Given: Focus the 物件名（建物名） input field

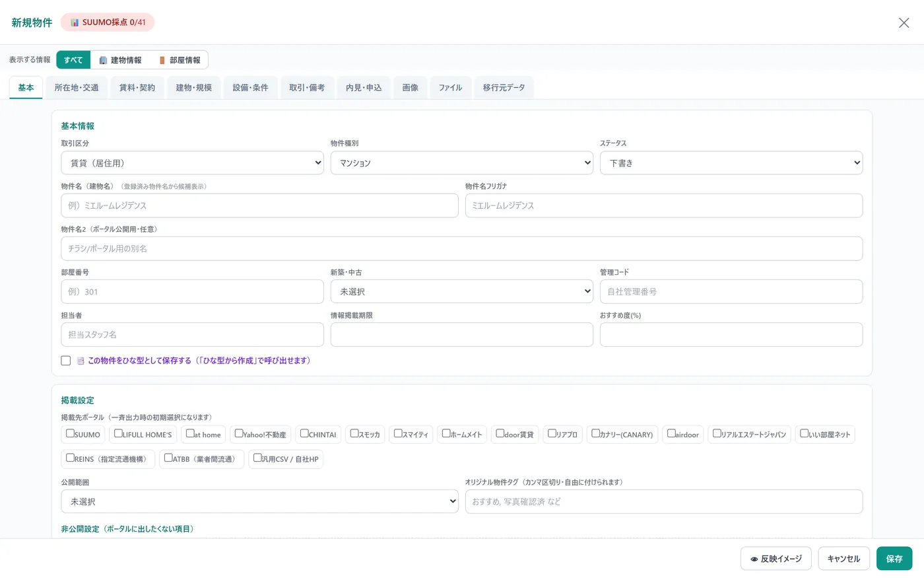Looking at the screenshot, I should click(x=260, y=205).
